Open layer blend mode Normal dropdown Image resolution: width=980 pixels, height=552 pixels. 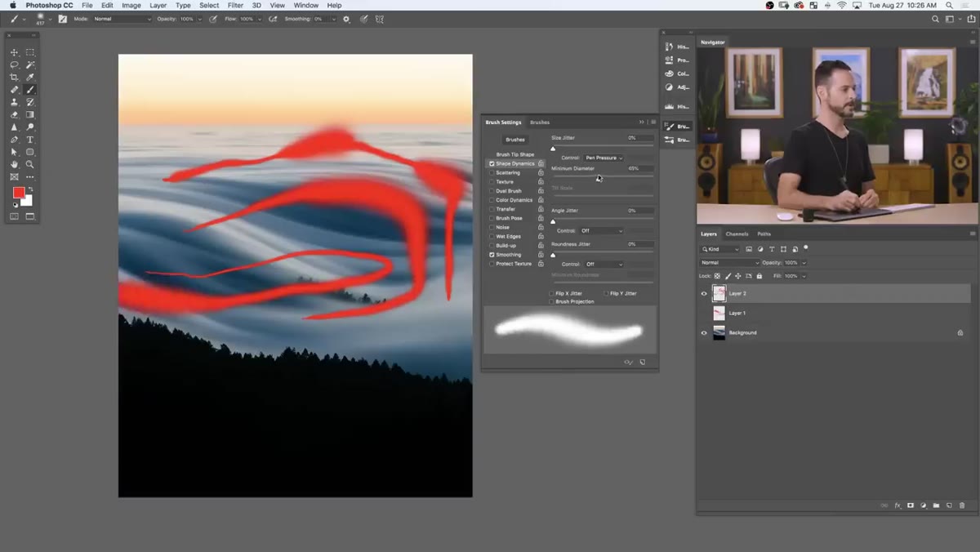click(x=729, y=262)
